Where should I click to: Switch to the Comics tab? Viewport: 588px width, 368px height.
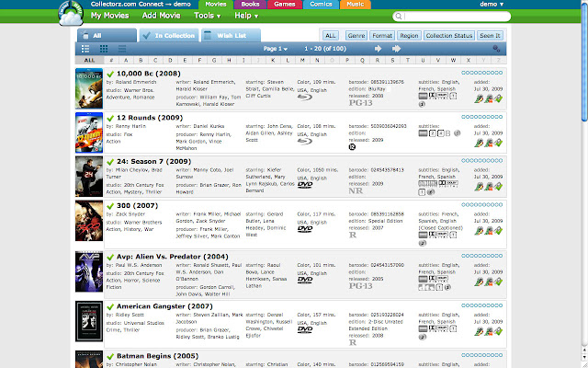[x=321, y=5]
